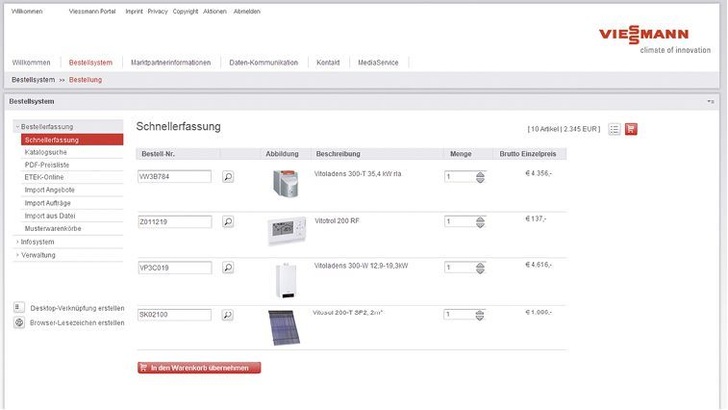
Task: Open the Willkommen main tab
Action: point(31,62)
